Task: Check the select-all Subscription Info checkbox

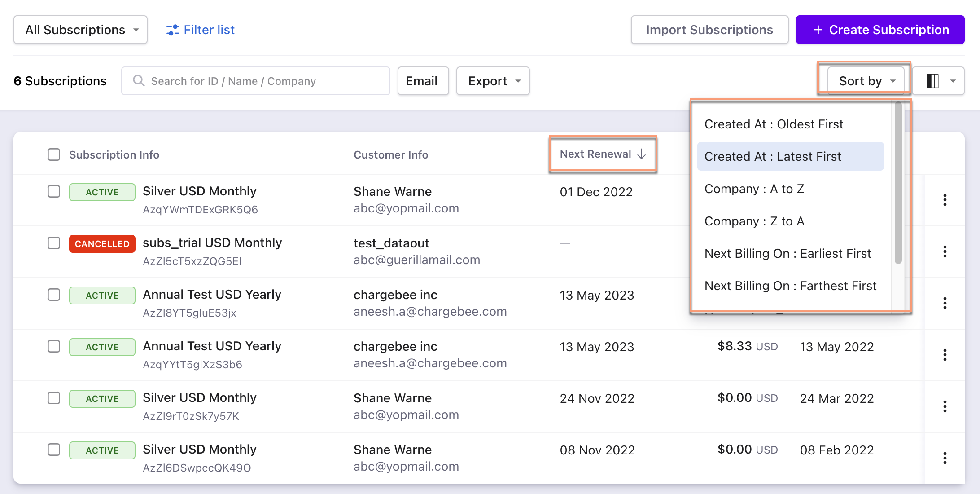Action: click(x=54, y=154)
